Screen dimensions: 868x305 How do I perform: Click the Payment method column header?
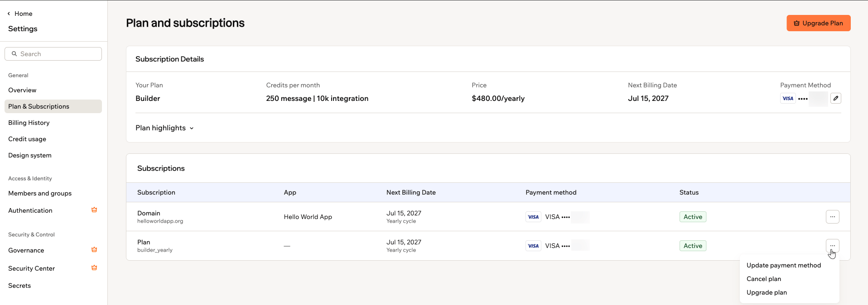click(x=551, y=192)
